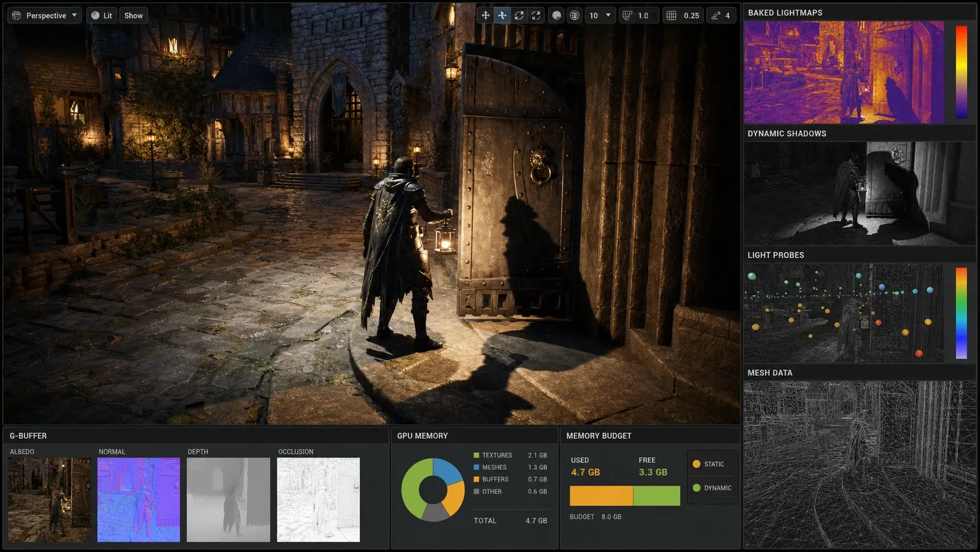980x552 pixels.
Task: Select the four-arrow move tool icon
Action: [x=485, y=15]
